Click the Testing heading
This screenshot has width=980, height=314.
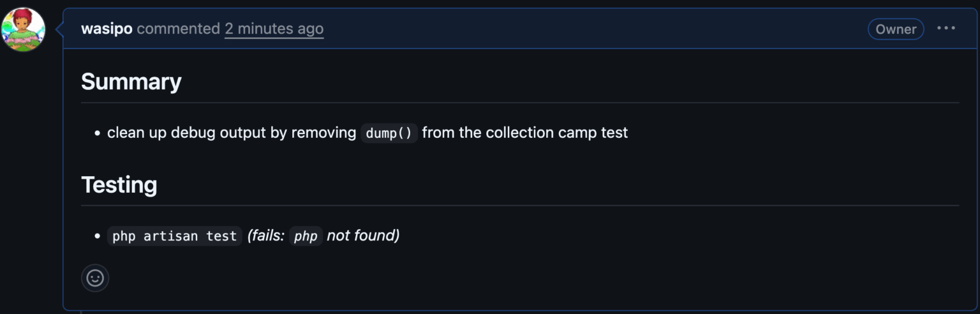(119, 184)
